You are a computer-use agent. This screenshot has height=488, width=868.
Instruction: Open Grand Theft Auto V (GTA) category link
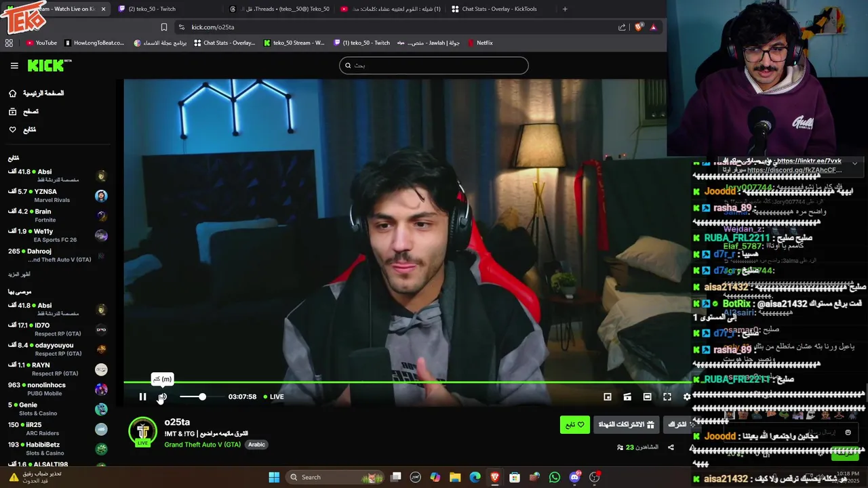202,445
